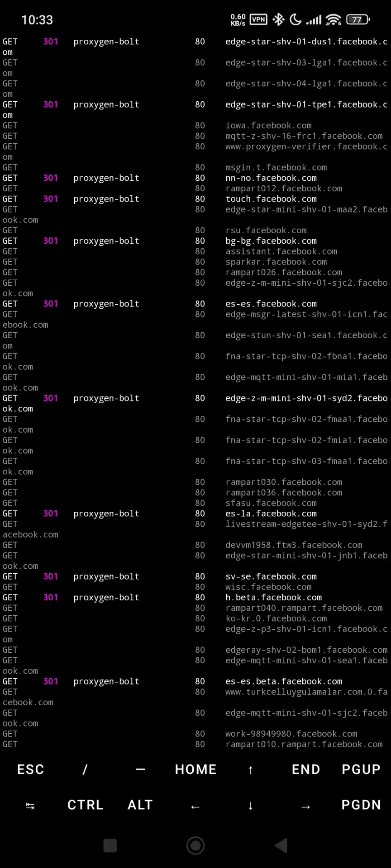Go home with circle navigation button

click(195, 845)
